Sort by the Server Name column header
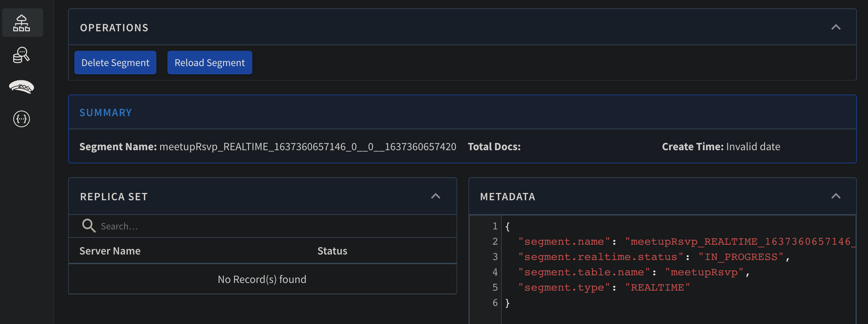This screenshot has height=324, width=868. pos(110,251)
